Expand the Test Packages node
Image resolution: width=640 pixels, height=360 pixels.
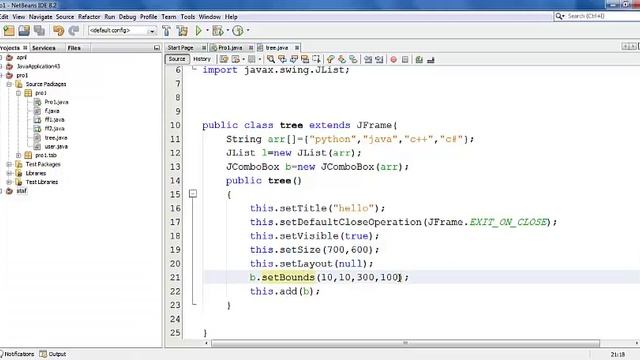[9, 164]
